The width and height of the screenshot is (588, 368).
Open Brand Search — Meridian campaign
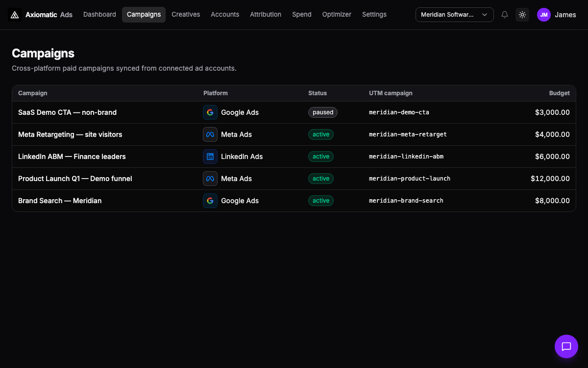60,201
